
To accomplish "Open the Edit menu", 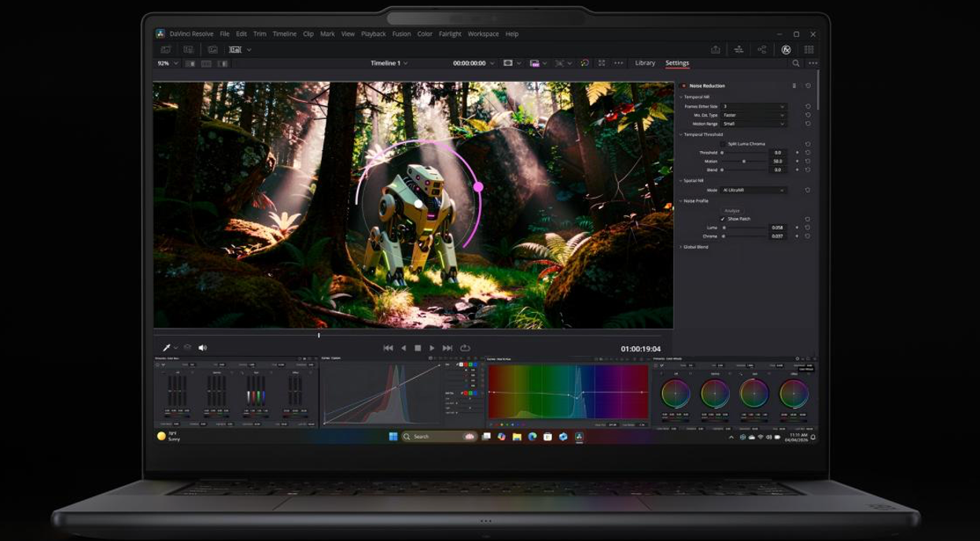I will pyautogui.click(x=241, y=34).
